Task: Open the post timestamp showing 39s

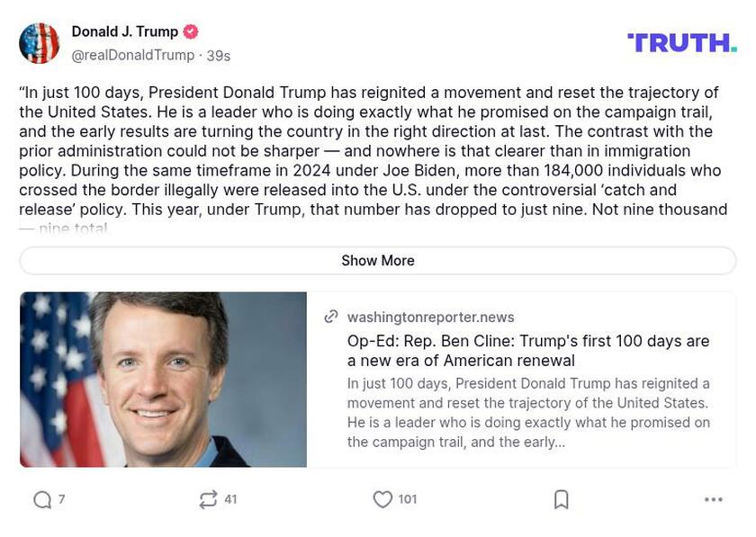Action: pos(214,54)
